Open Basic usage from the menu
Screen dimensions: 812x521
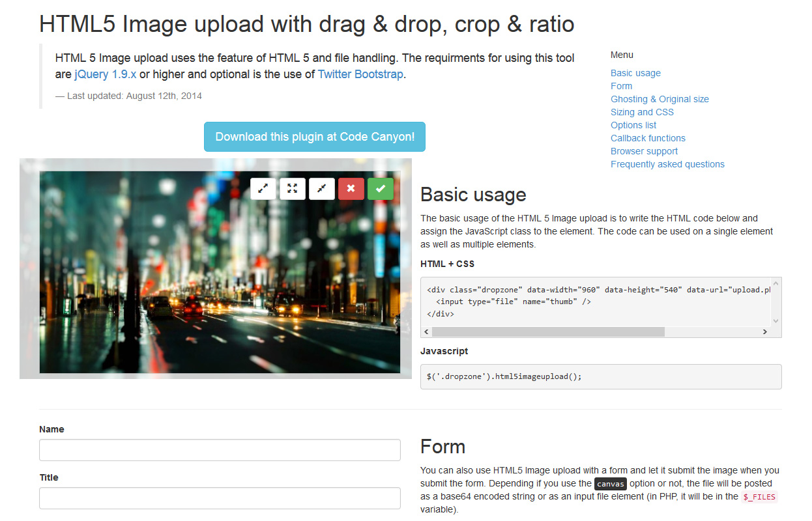pyautogui.click(x=635, y=73)
